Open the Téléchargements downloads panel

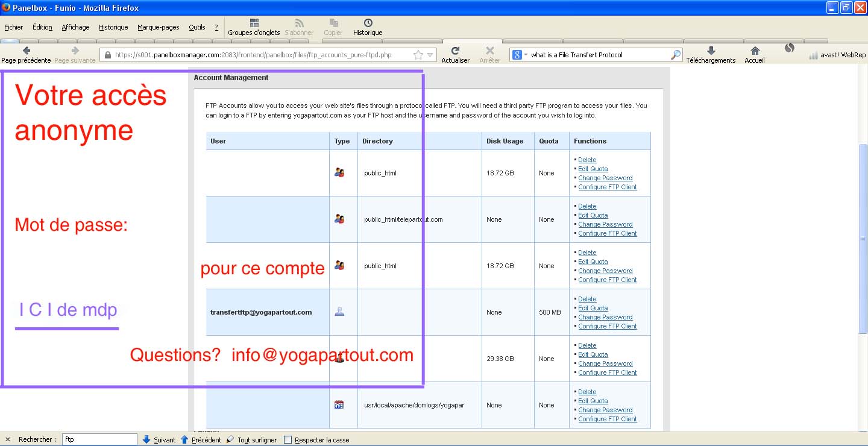click(x=711, y=51)
